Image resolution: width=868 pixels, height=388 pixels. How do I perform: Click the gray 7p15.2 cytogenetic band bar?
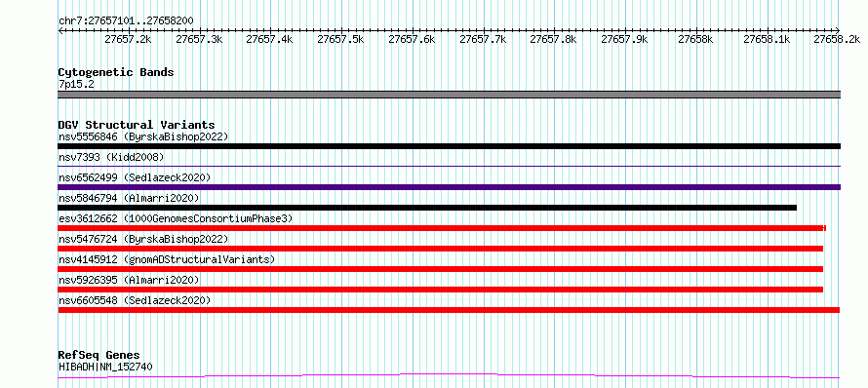pyautogui.click(x=449, y=95)
